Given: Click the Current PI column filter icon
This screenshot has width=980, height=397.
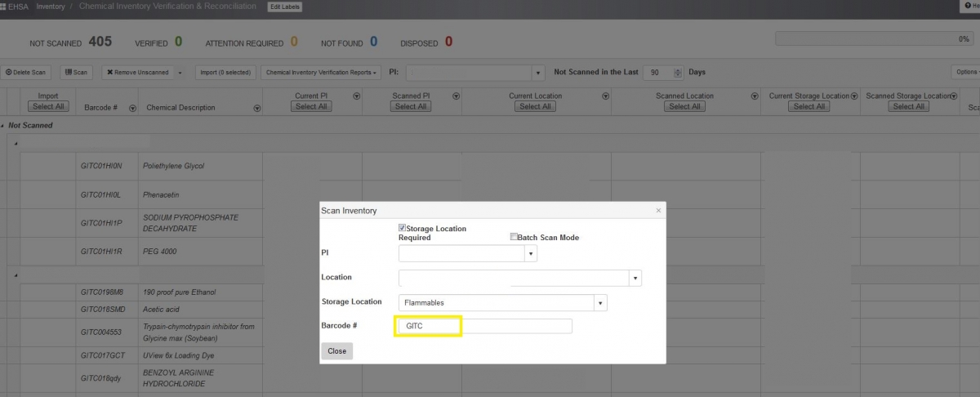Looking at the screenshot, I should (356, 96).
